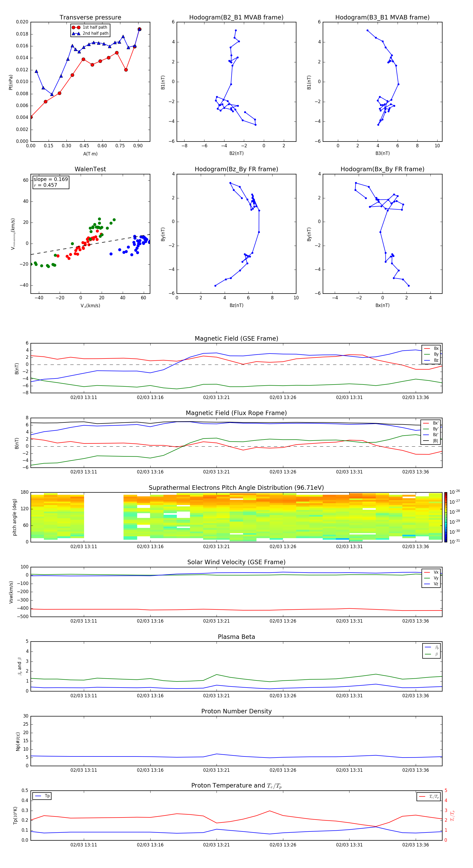Click the "Hodogram(B3_B1 MVAB frame)" title
473x868 pixels.
[382, 18]
